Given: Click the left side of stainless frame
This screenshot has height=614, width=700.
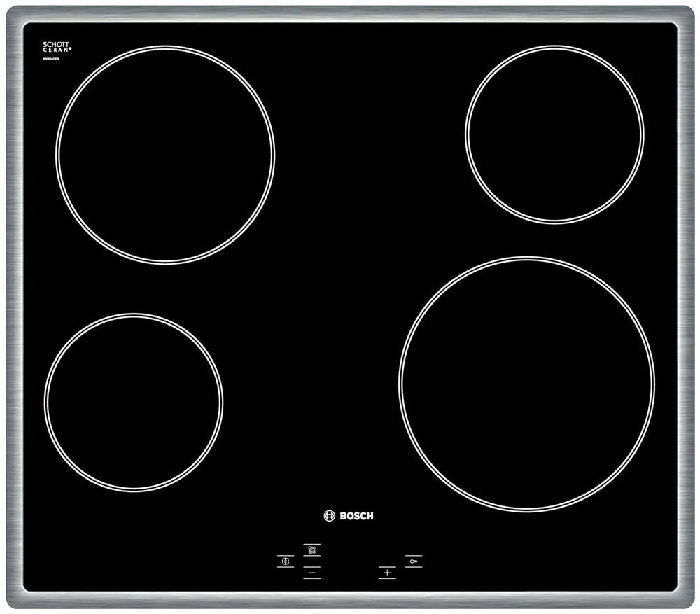Looking at the screenshot, I should (x=11, y=308).
